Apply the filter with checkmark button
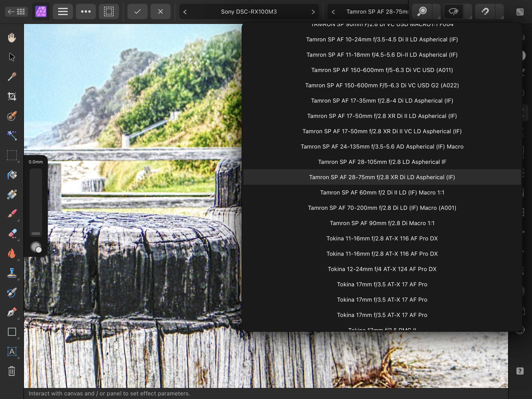Viewport: 532px width, 399px height. pyautogui.click(x=137, y=11)
